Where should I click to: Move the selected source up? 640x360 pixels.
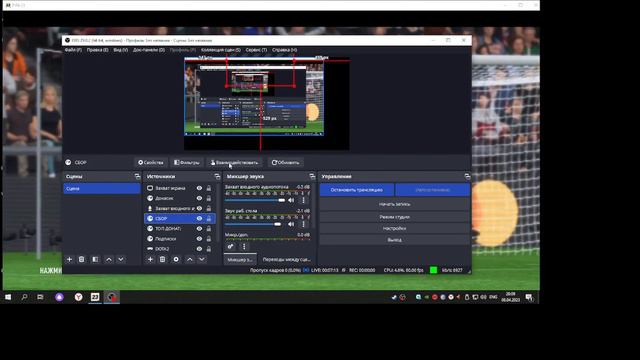[x=190, y=259]
